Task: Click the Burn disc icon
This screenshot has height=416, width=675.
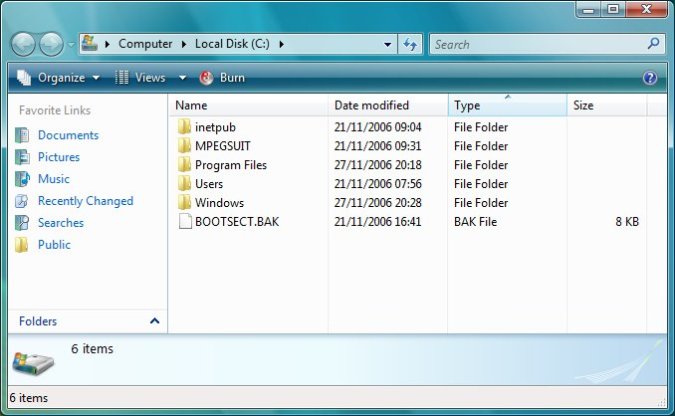Action: [206, 78]
